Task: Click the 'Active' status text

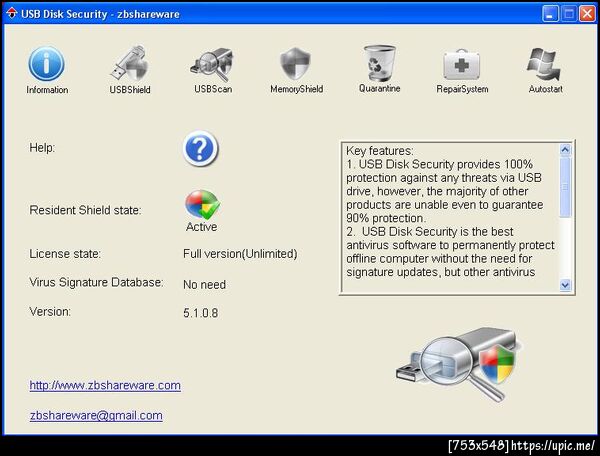Action: click(x=202, y=227)
